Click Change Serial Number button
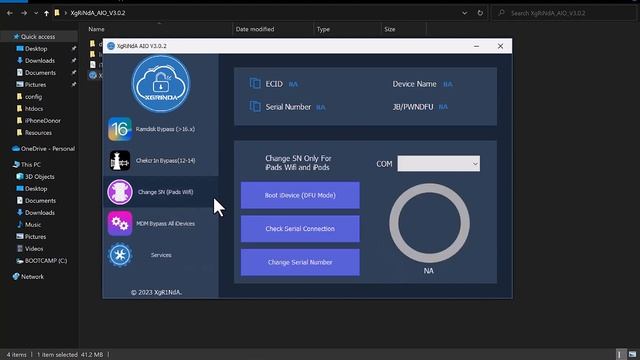640x360 pixels. tap(300, 262)
